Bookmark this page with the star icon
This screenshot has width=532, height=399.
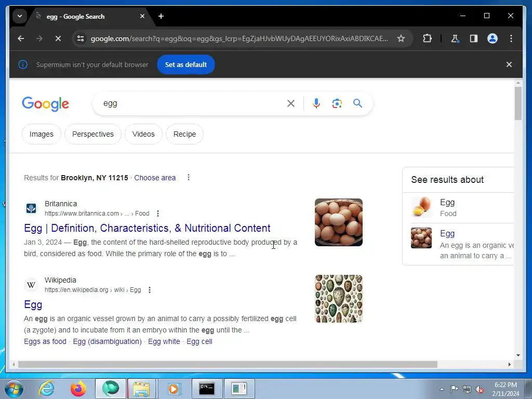(401, 38)
